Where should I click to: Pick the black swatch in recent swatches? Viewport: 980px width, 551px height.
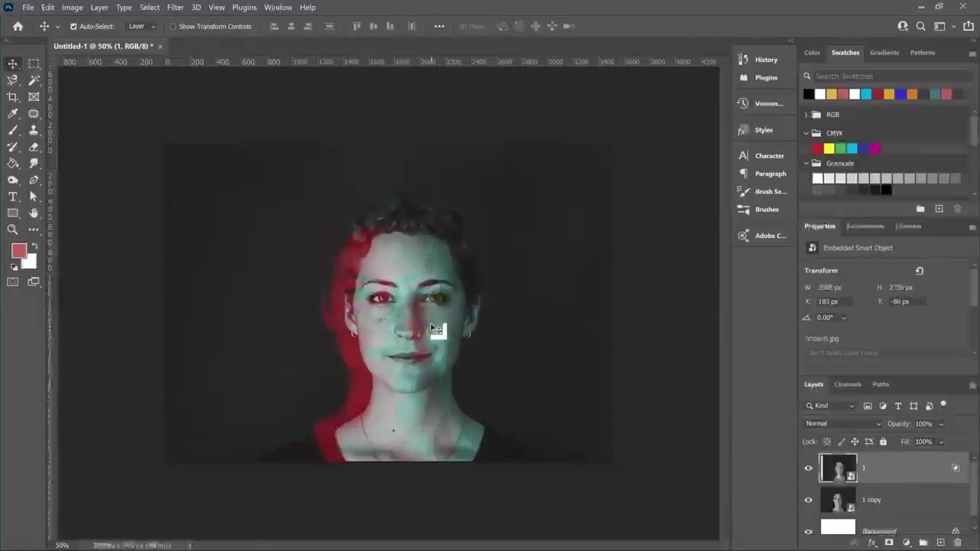tap(808, 94)
